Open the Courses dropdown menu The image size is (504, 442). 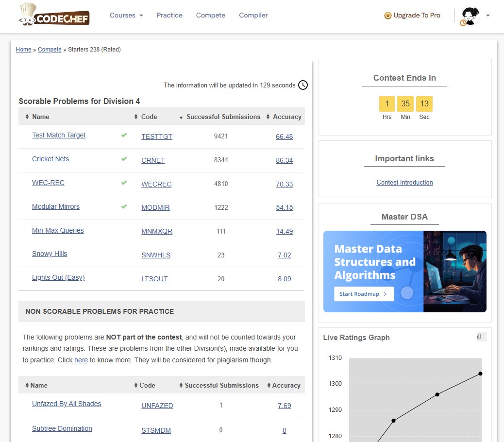coord(126,15)
